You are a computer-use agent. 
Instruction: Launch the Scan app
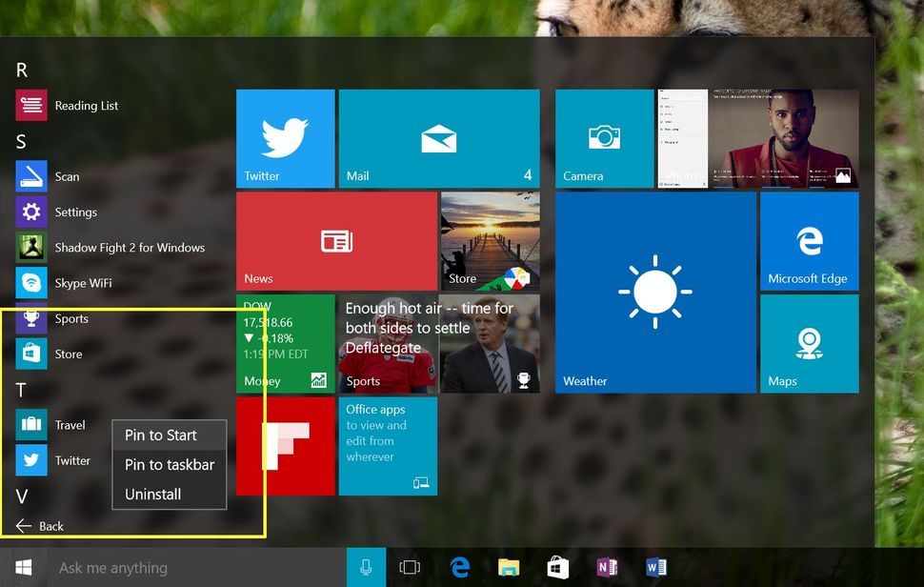tap(67, 176)
